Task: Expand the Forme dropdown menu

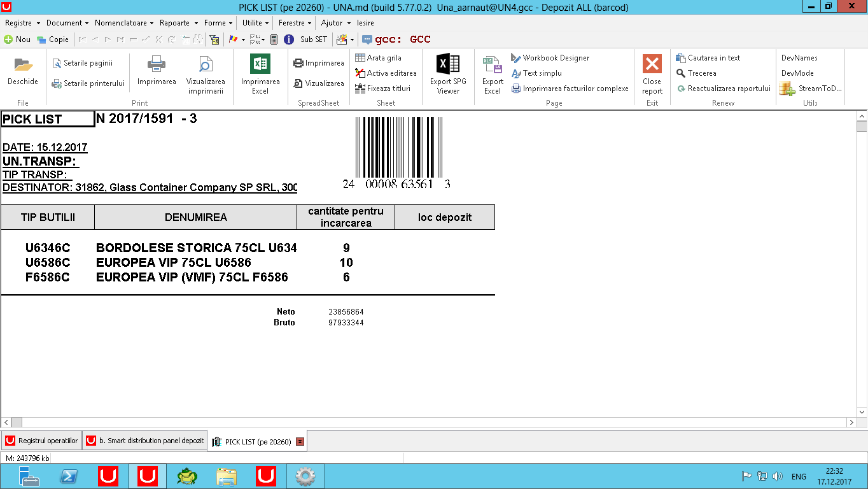Action: coord(218,23)
